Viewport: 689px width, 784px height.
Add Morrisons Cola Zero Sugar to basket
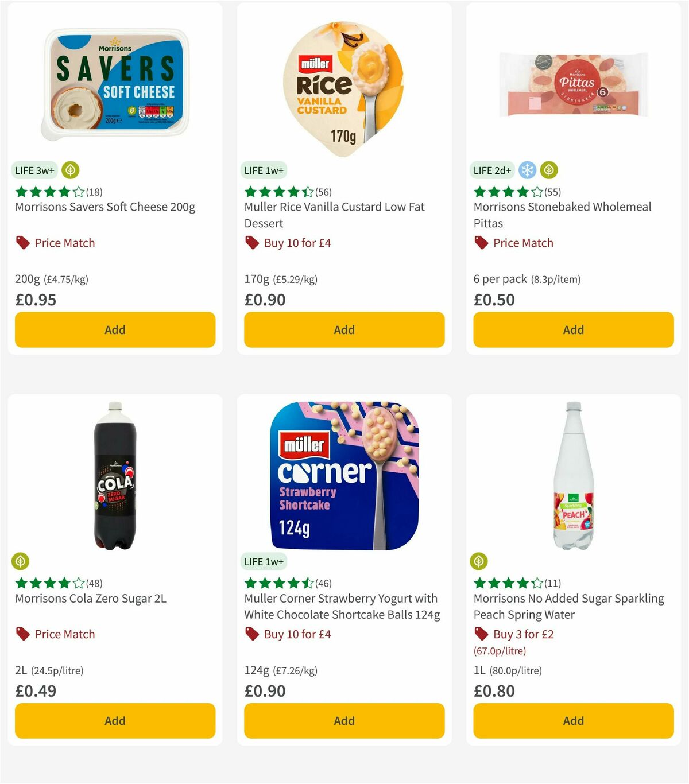pos(115,720)
